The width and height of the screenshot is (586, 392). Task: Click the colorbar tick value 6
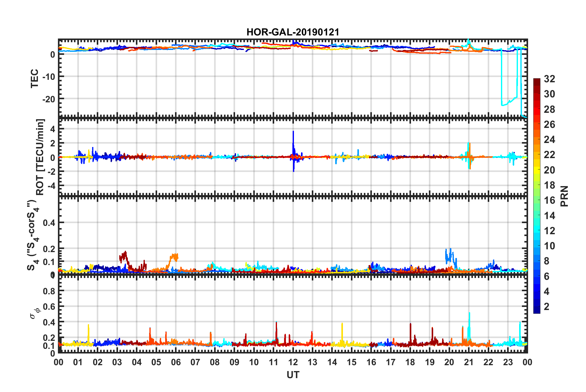click(x=547, y=276)
